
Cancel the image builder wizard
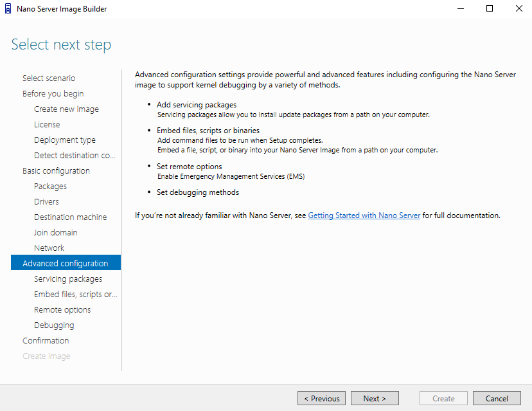497,398
